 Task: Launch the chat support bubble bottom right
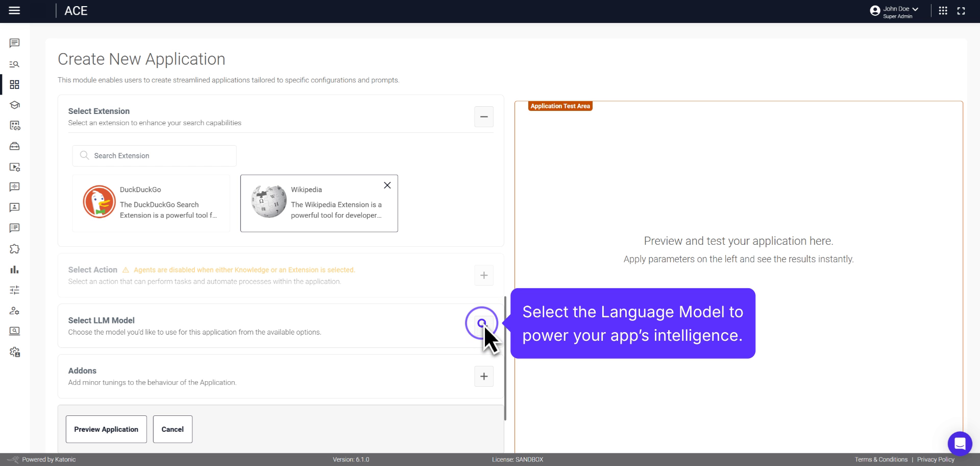coord(960,444)
